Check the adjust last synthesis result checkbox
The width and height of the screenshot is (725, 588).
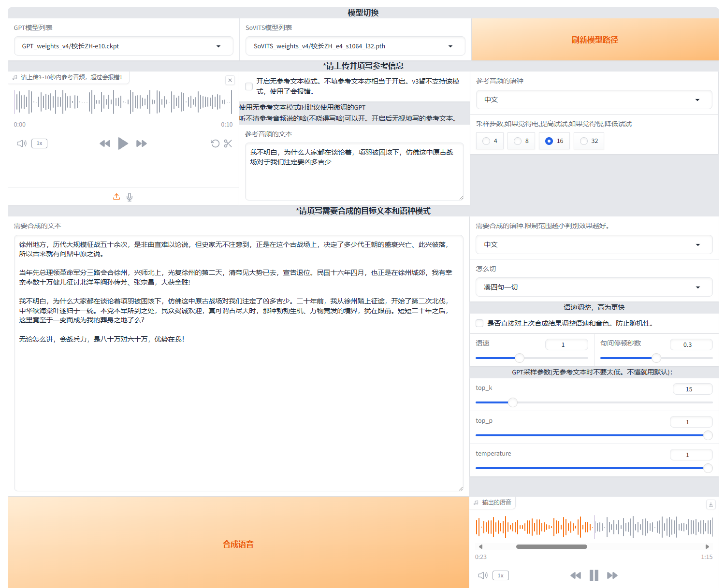tap(479, 323)
